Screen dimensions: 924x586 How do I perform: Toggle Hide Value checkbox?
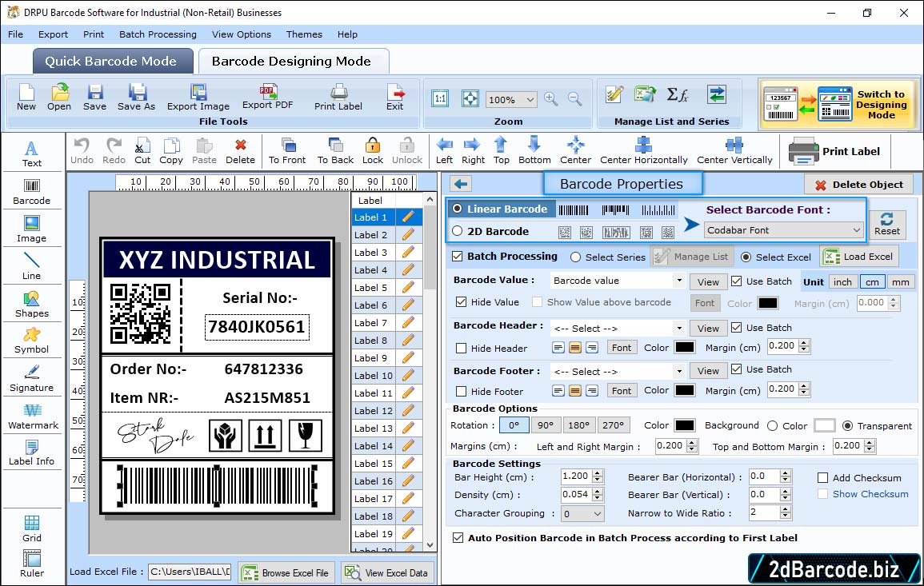click(462, 302)
